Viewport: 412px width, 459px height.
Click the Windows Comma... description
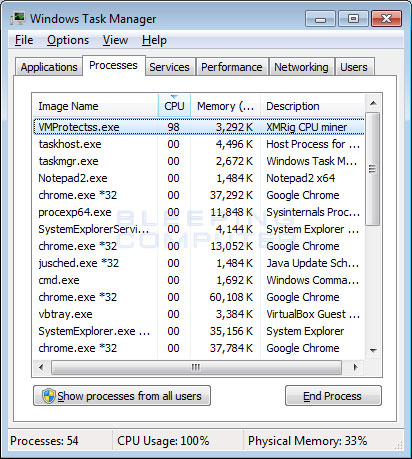313,280
